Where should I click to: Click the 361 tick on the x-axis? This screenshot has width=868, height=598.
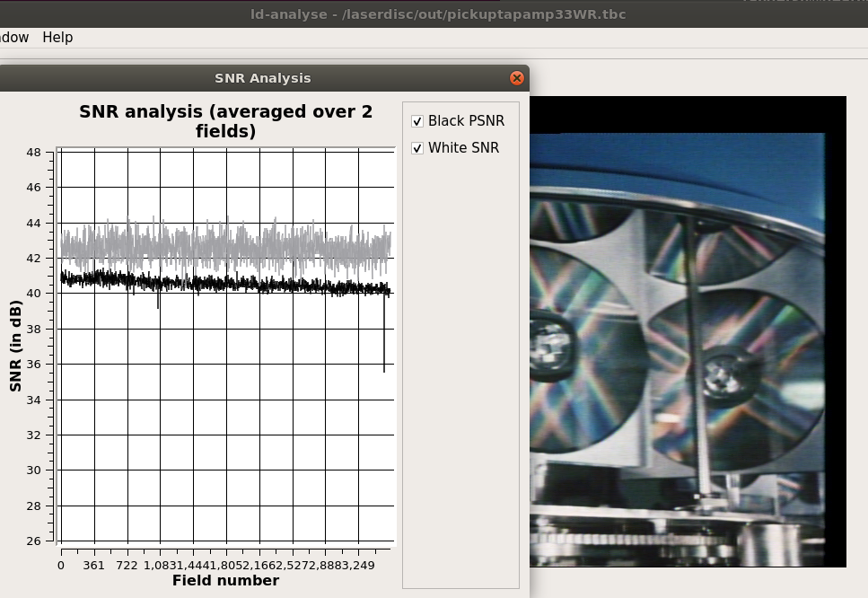94,566
